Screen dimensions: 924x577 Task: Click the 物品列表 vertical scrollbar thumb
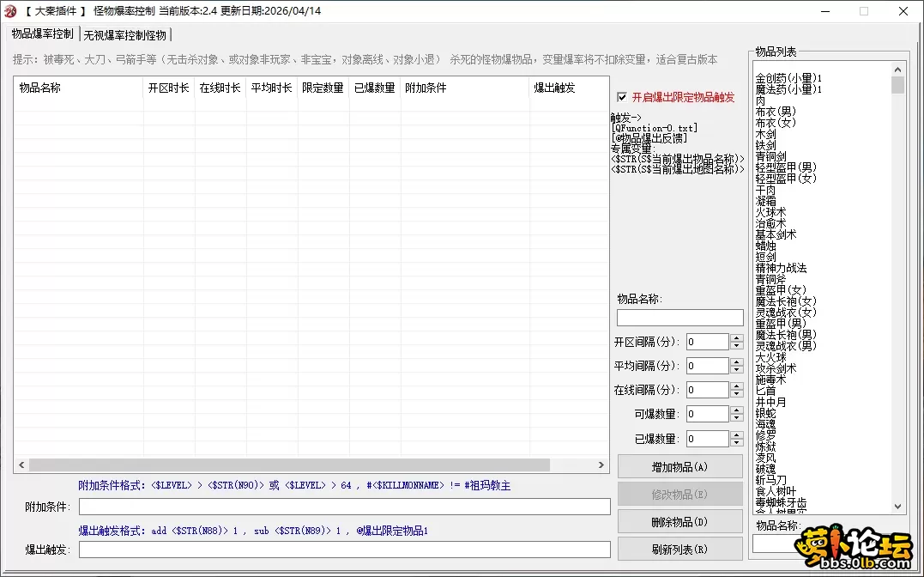(x=897, y=86)
